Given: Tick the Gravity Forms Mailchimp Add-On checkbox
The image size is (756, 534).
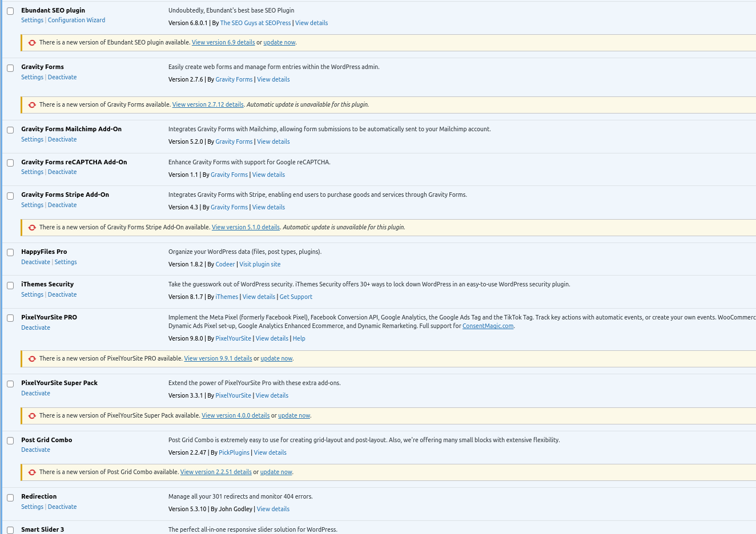Looking at the screenshot, I should pyautogui.click(x=10, y=130).
